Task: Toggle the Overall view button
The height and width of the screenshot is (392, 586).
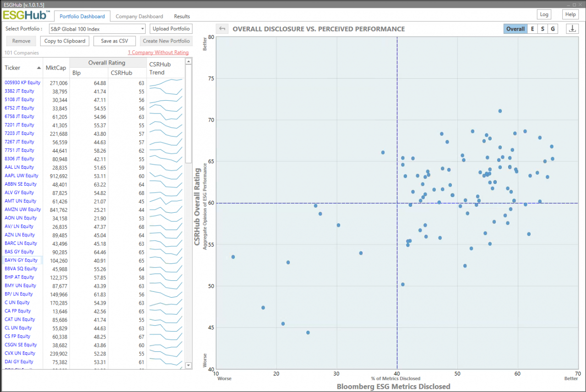Action: click(x=515, y=29)
